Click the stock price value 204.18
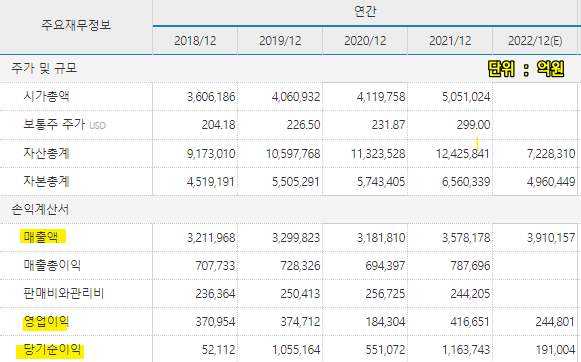 click(x=218, y=125)
